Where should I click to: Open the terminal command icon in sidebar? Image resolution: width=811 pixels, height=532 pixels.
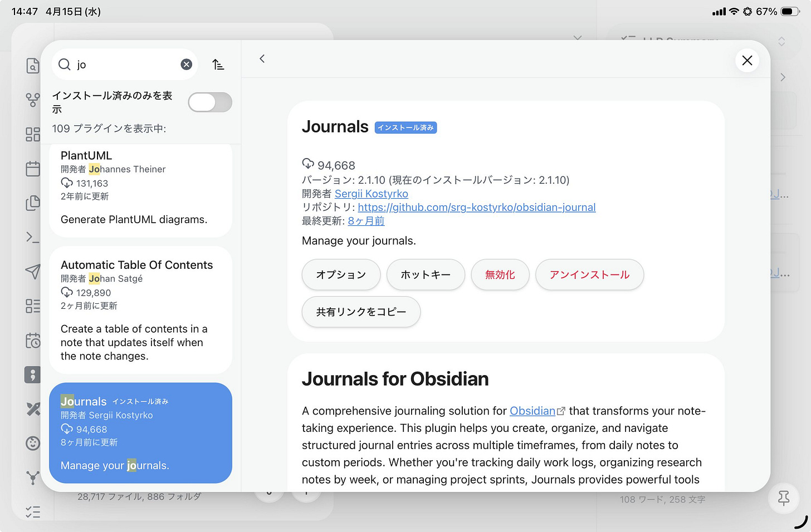tap(33, 238)
